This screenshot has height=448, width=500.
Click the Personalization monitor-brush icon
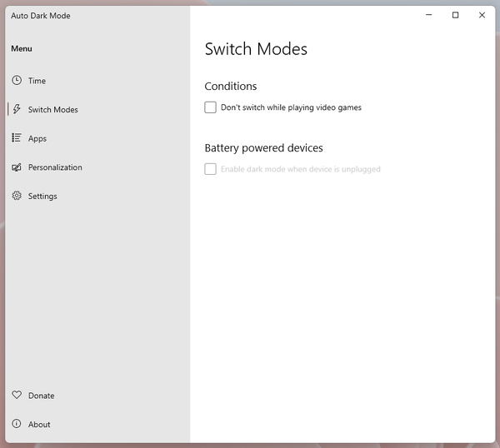pos(17,167)
